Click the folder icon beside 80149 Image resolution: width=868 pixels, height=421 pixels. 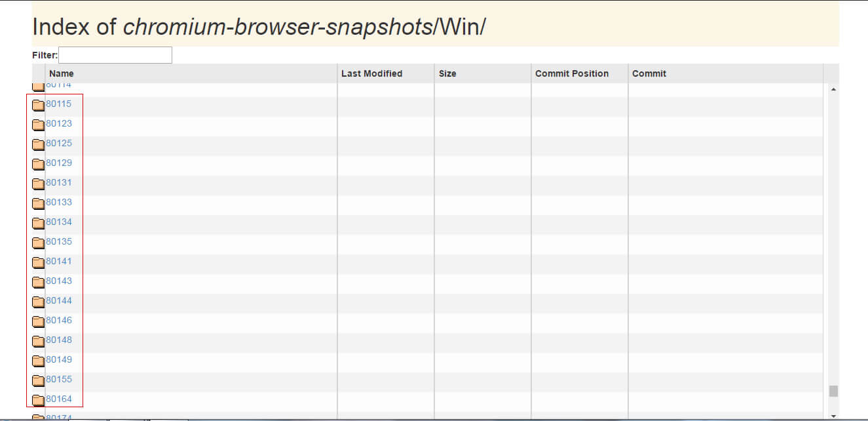(39, 361)
